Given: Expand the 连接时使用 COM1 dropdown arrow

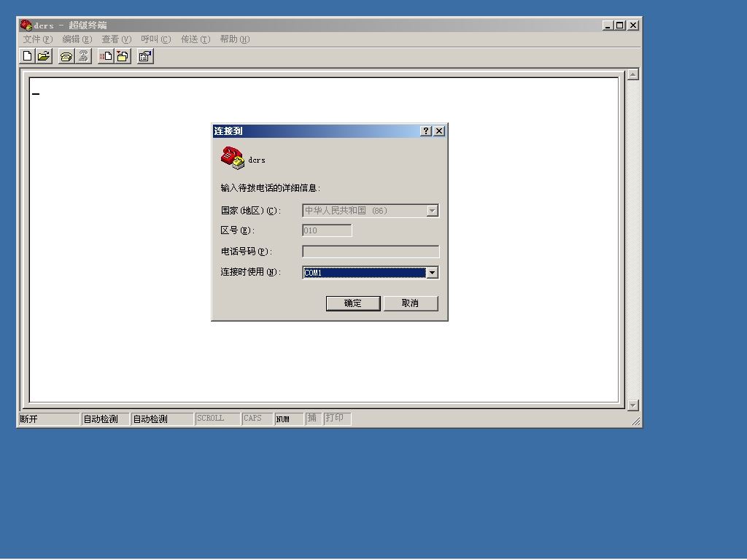Looking at the screenshot, I should (432, 273).
